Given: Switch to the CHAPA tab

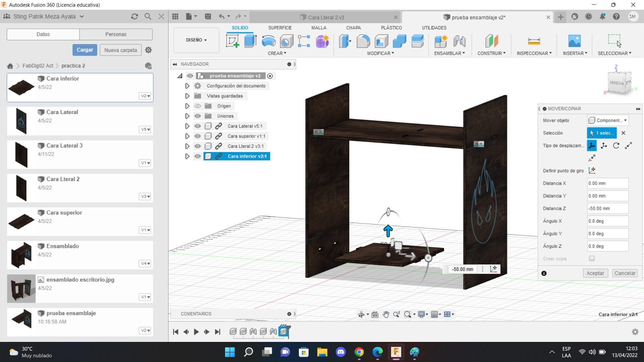Looking at the screenshot, I should coord(354,28).
